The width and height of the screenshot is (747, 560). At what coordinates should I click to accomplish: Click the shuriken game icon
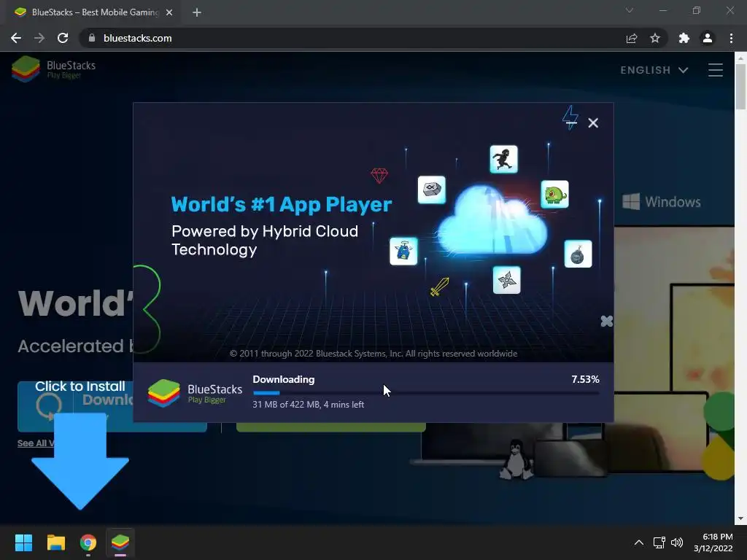[506, 280]
